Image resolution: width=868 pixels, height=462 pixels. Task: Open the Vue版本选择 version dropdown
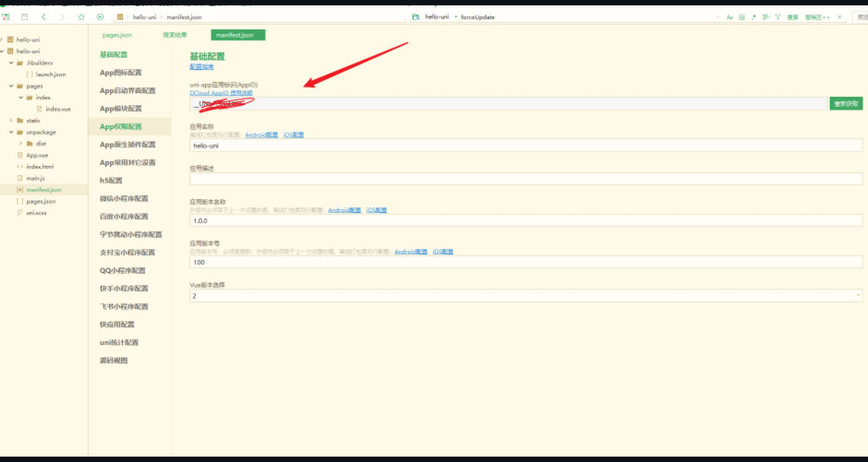point(858,295)
